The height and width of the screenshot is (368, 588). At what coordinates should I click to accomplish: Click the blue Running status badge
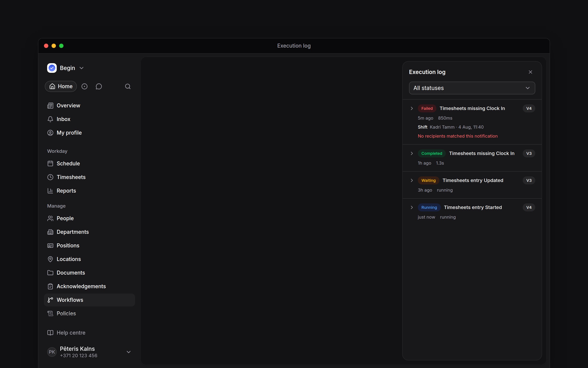point(429,208)
